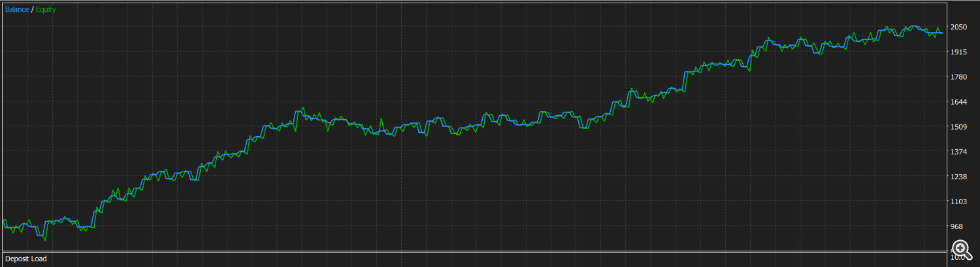Click the 1780 axis value
The width and height of the screenshot is (980, 267).
pyautogui.click(x=959, y=77)
